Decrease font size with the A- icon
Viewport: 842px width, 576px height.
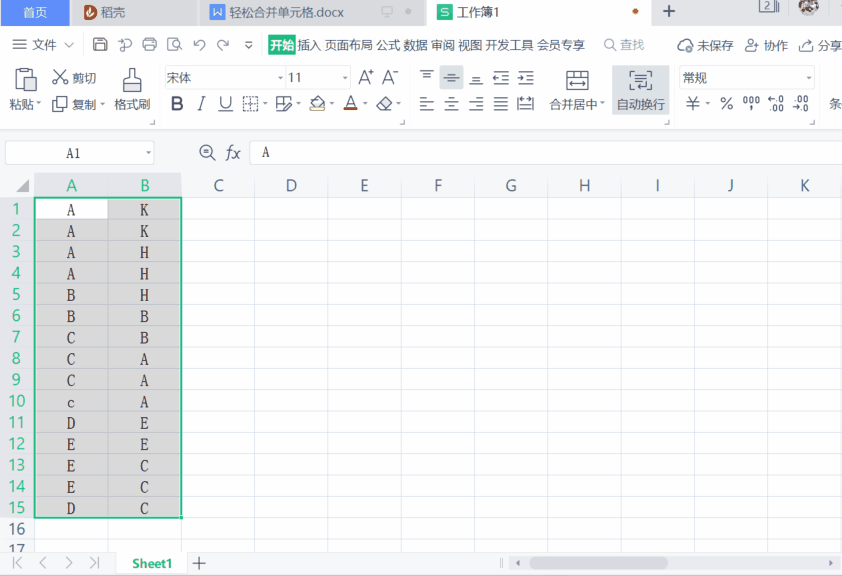pyautogui.click(x=390, y=78)
